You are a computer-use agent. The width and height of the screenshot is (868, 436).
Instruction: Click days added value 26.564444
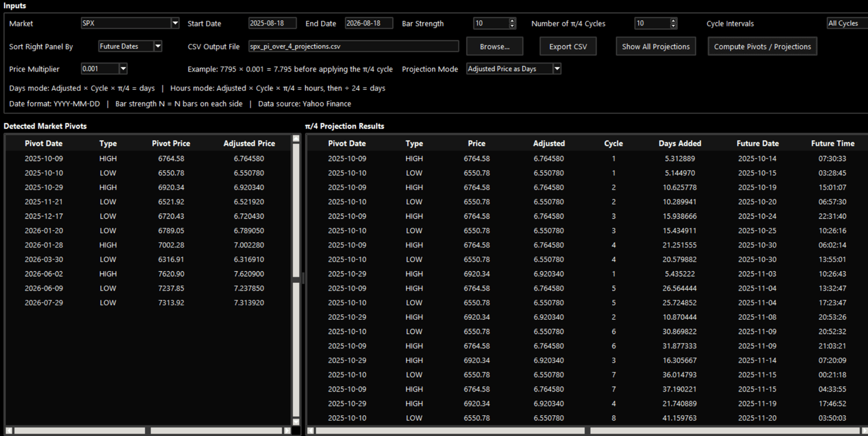[680, 289]
